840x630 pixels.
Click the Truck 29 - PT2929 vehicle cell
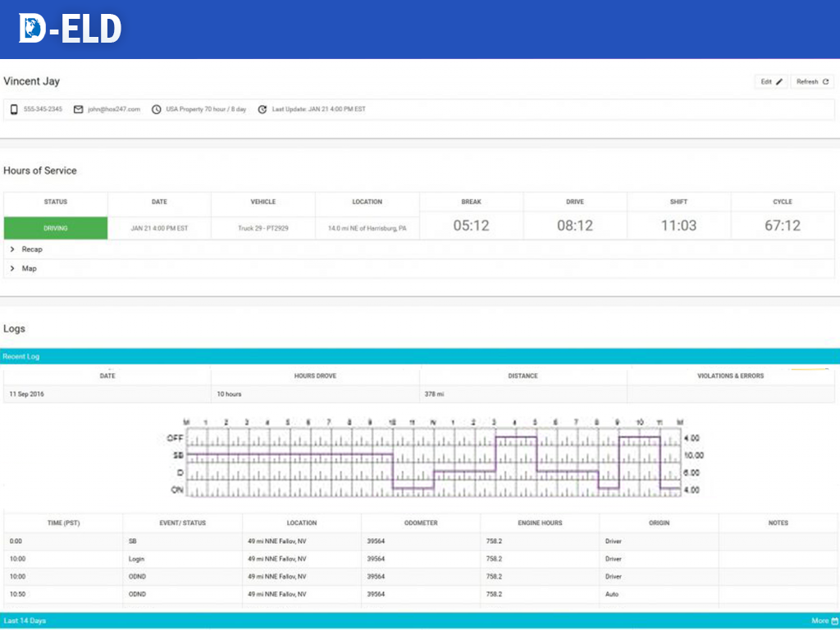tap(262, 228)
